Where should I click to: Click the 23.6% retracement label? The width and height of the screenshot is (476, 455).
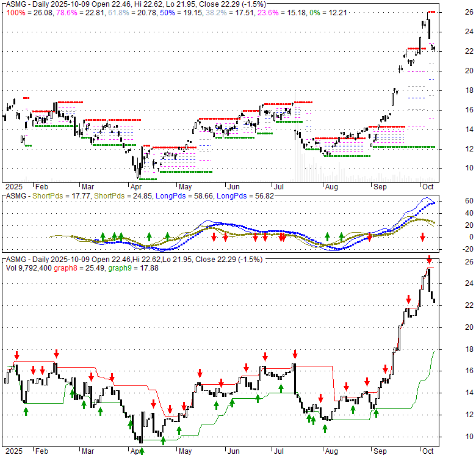[268, 13]
